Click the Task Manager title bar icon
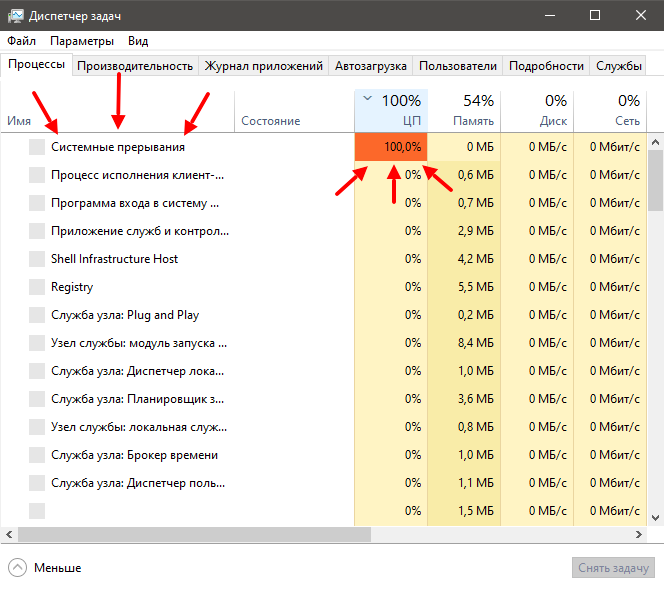This screenshot has height=592, width=664. point(16,16)
